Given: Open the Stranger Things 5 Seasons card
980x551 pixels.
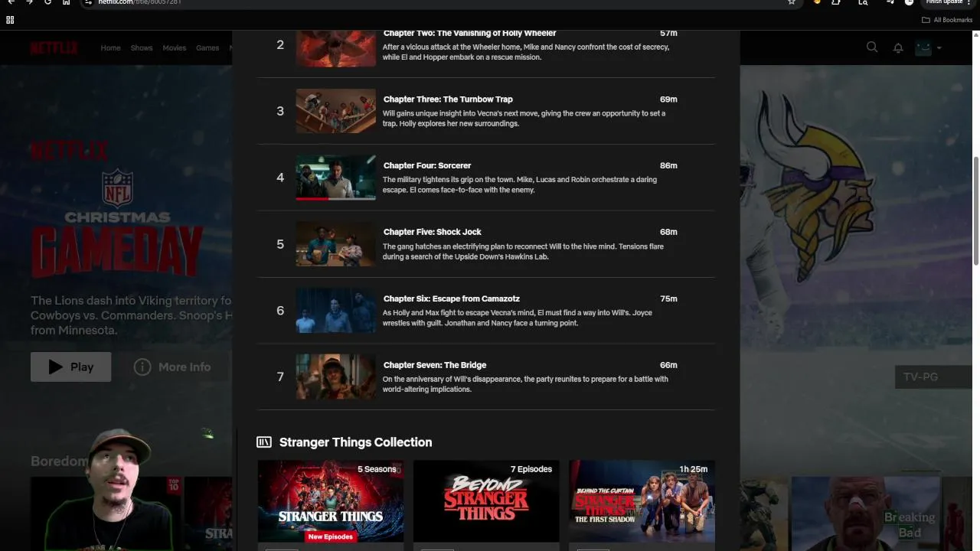Looking at the screenshot, I should (x=331, y=501).
